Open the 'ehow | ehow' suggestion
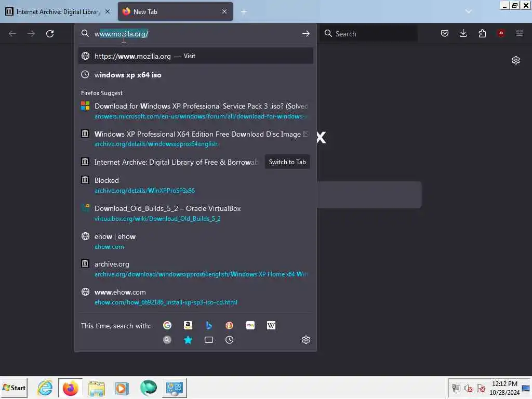532x399 pixels. point(195,241)
